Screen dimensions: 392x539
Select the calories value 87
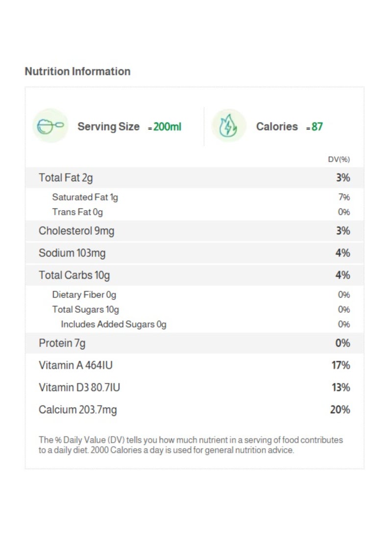[317, 126]
